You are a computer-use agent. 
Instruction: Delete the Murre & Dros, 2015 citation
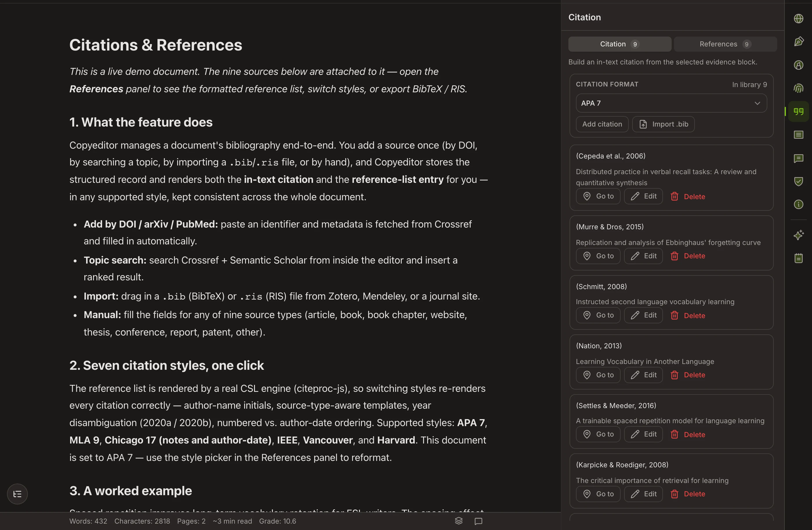click(688, 256)
